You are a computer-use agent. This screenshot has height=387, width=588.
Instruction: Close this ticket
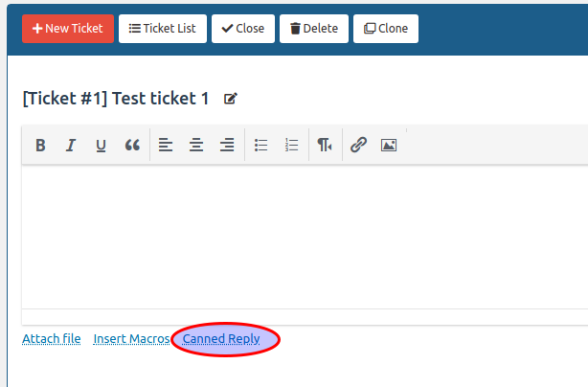[243, 29]
